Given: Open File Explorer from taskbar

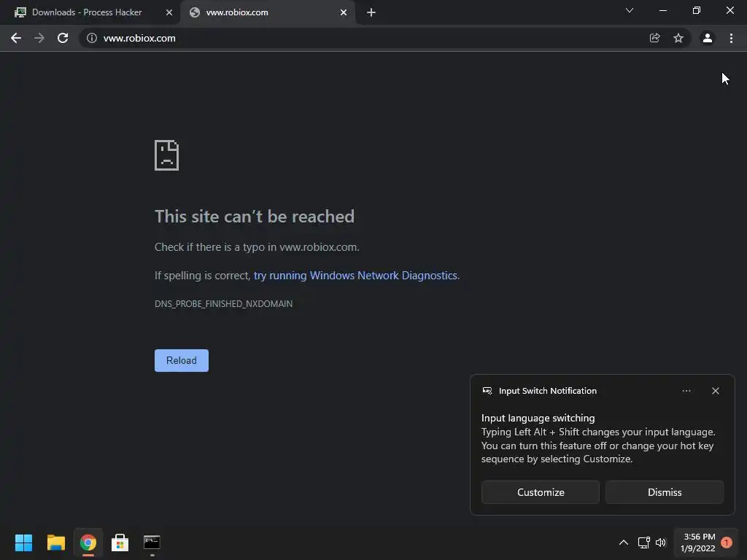Looking at the screenshot, I should pyautogui.click(x=55, y=542).
